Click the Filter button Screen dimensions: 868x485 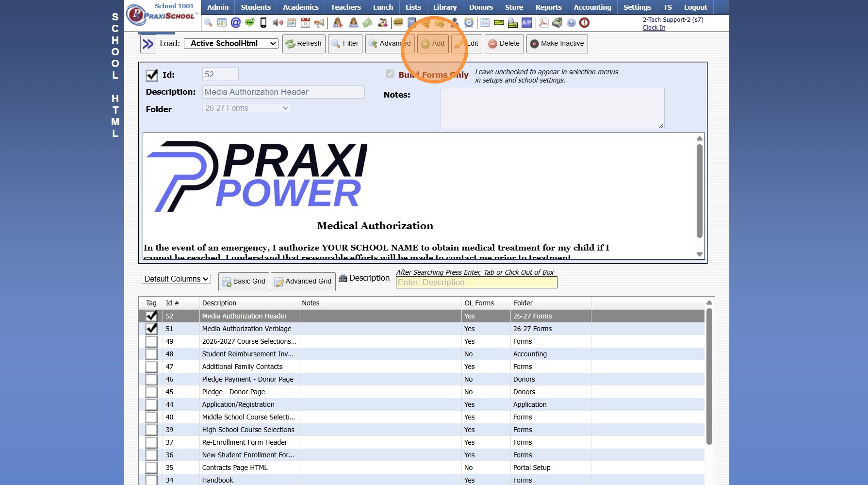(345, 44)
